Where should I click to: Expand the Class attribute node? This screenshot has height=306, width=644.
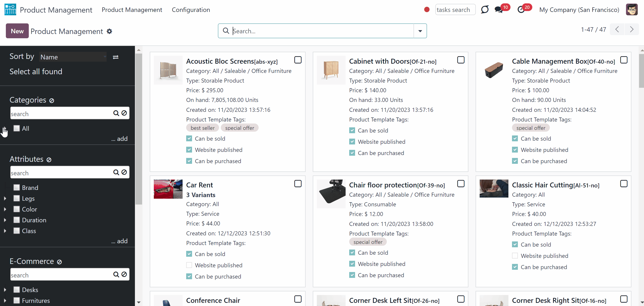(5, 231)
